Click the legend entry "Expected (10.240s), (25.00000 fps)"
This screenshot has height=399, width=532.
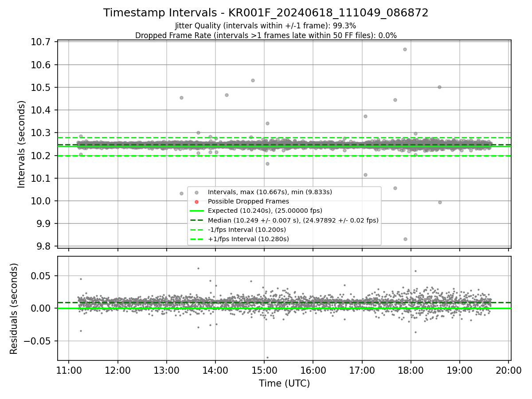point(265,211)
